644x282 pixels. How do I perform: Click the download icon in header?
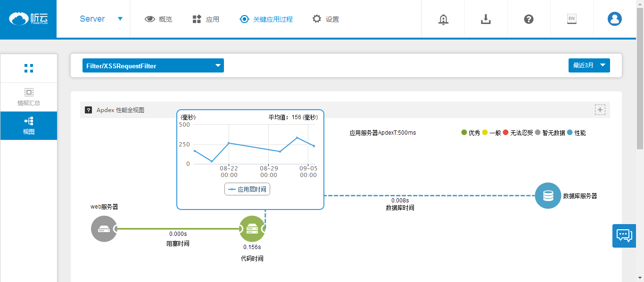tap(486, 19)
